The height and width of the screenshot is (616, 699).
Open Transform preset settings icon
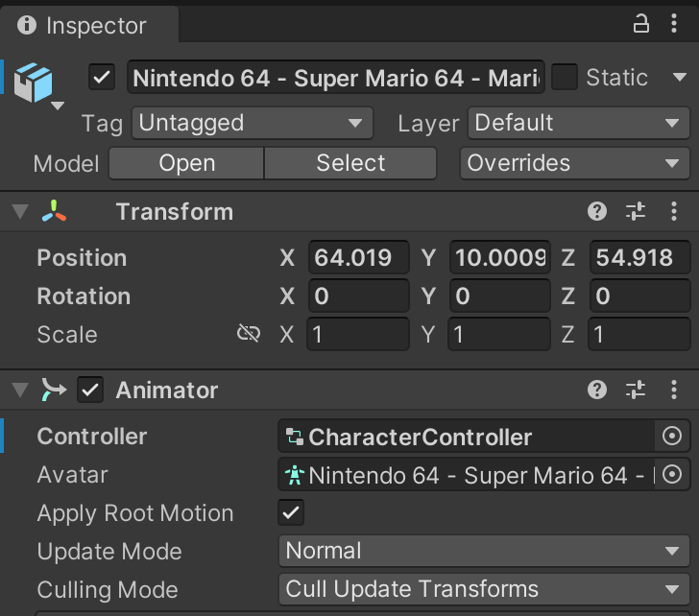point(636,212)
